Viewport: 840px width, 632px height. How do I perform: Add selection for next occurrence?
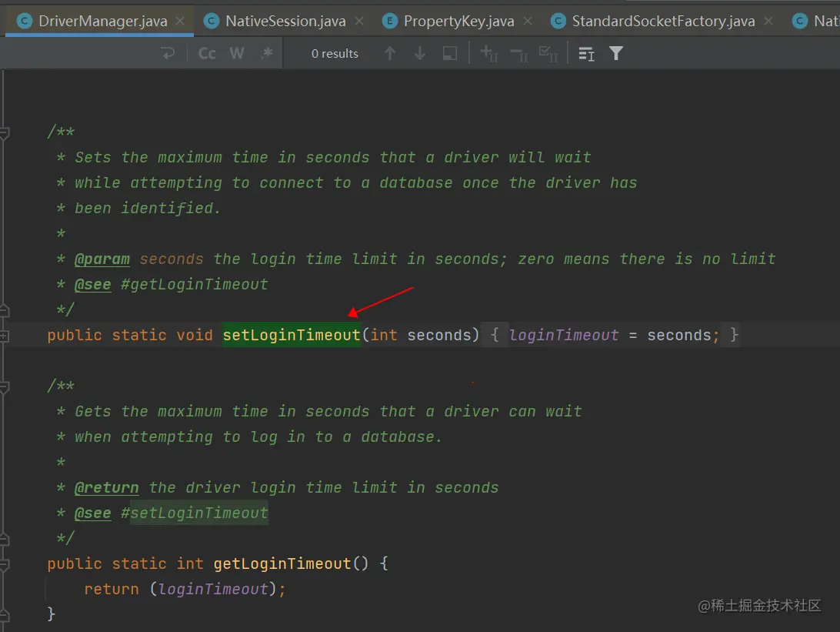[x=488, y=54]
